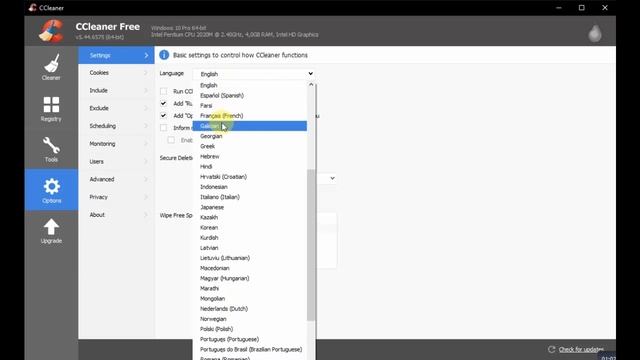This screenshot has height=360, width=640.
Task: Select the highlighted Galician entry
Action: (x=250, y=126)
